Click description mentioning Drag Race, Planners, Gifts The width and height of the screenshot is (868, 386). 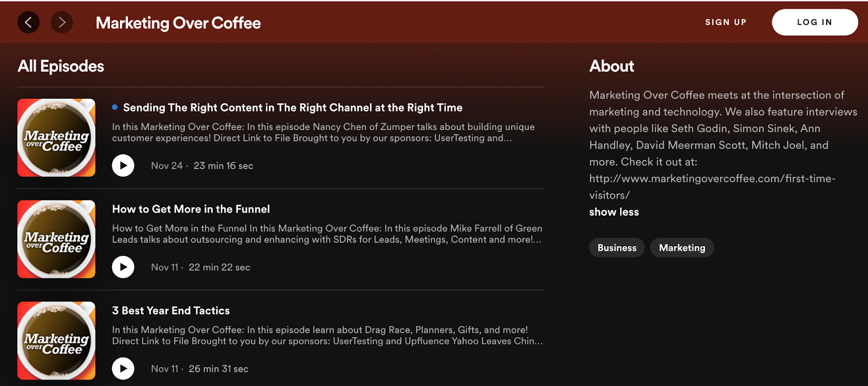327,335
